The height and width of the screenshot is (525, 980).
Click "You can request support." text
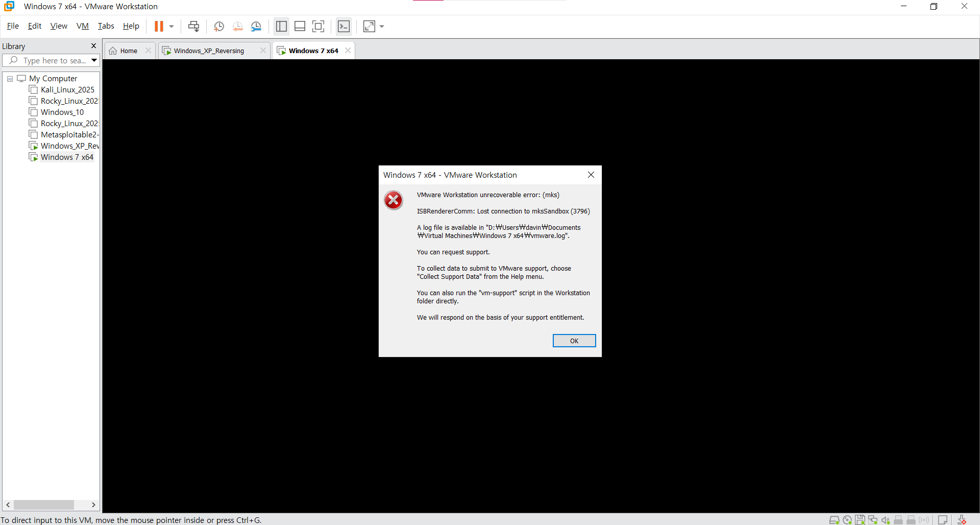point(453,252)
